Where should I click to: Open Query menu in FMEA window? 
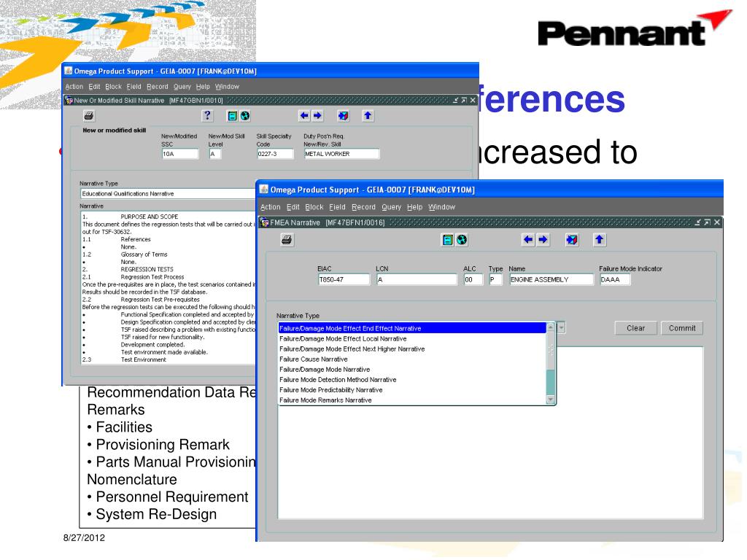[x=391, y=207]
